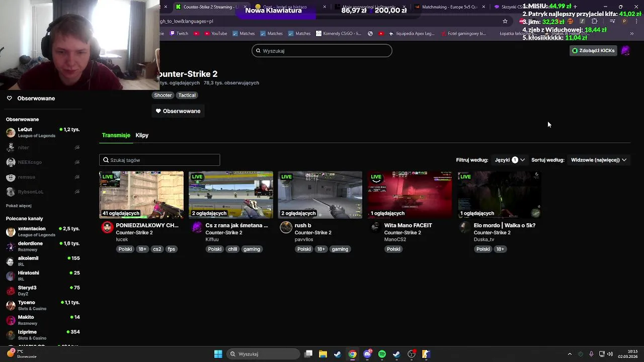Open YouTube bookmark in bookmarks bar

pos(215,34)
